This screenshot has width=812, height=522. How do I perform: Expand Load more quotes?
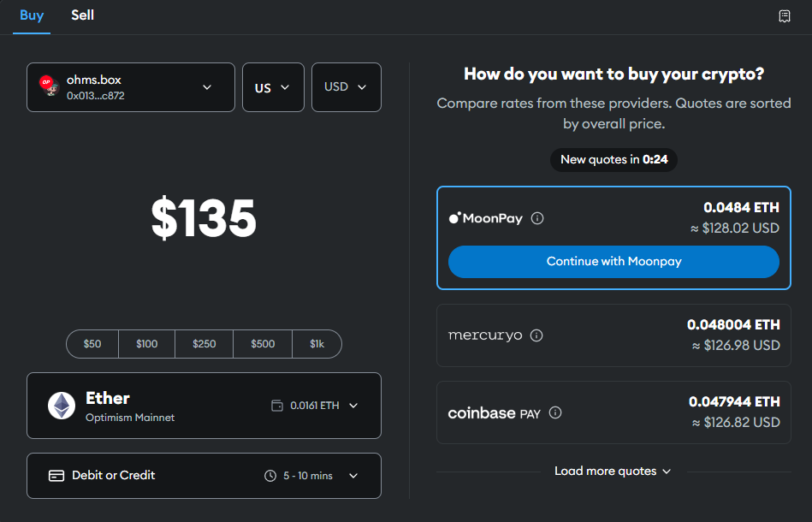point(613,472)
